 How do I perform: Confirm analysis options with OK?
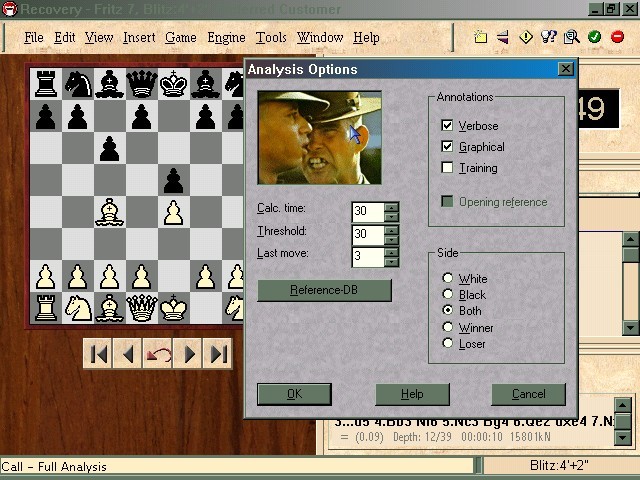pos(294,394)
